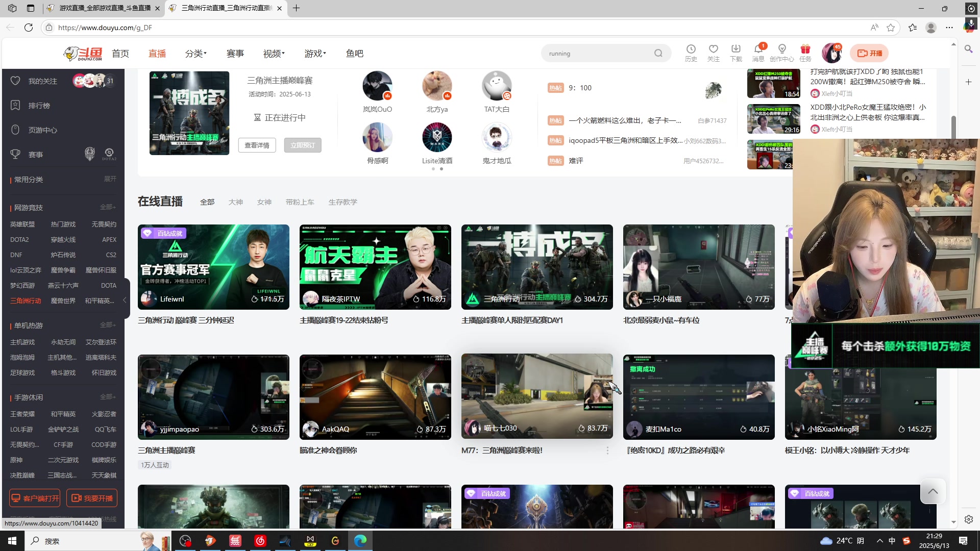Image resolution: width=980 pixels, height=551 pixels.
Task: Click the search magnifier in search box
Action: tap(658, 53)
